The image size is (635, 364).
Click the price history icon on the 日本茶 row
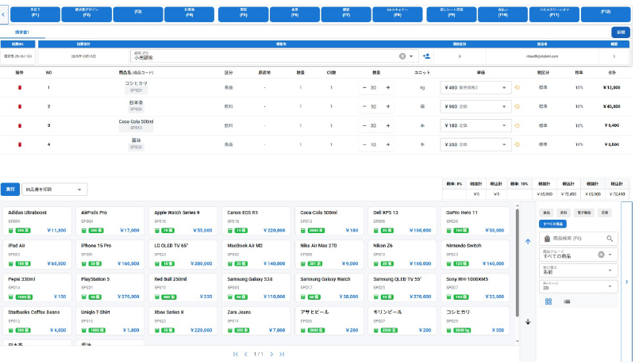coord(517,106)
